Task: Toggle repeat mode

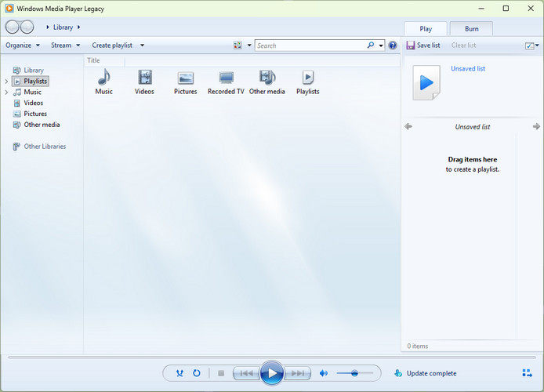Action: [197, 373]
